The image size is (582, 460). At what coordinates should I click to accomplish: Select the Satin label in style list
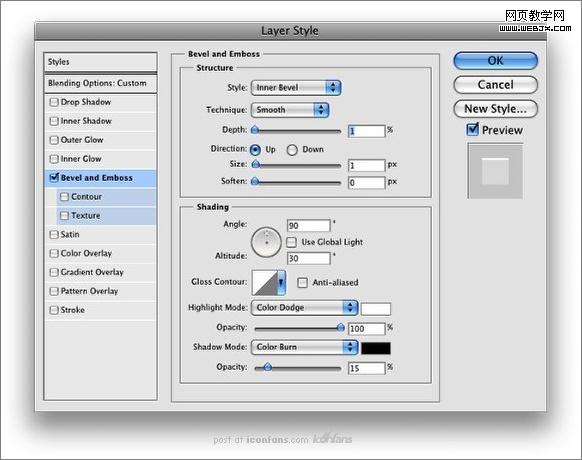tap(70, 235)
